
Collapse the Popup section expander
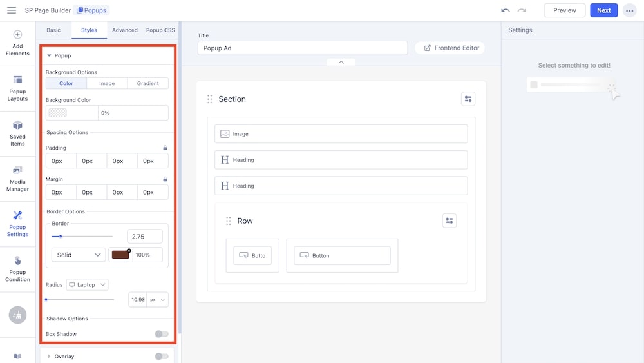tap(49, 56)
